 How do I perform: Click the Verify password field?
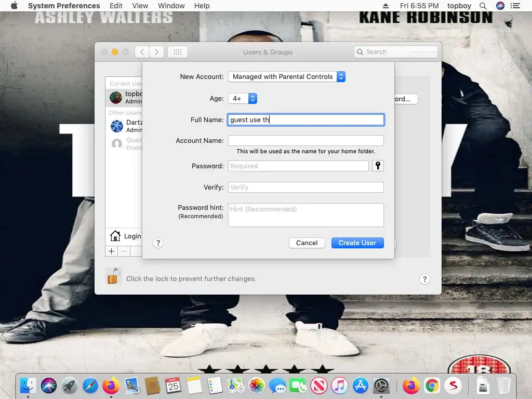305,187
